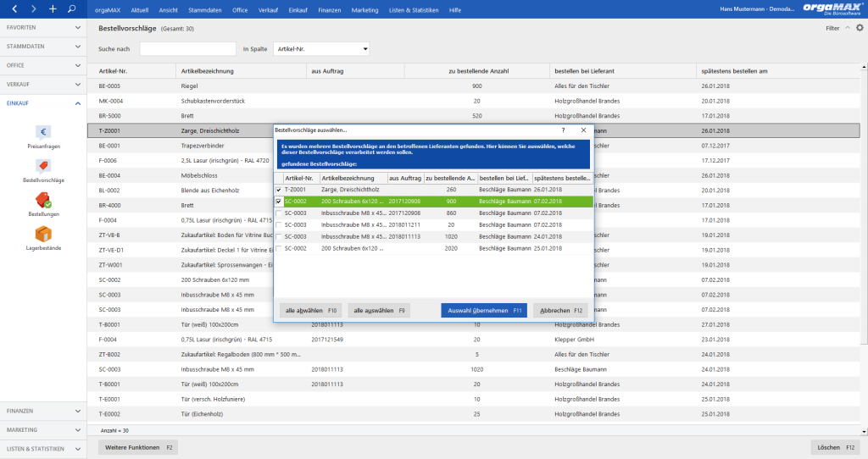The width and height of the screenshot is (868, 459).
Task: Open the Listen & Statistiken top menu
Action: [414, 10]
